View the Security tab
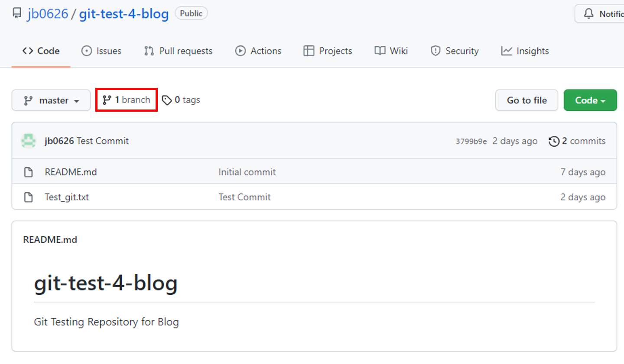Screen dimensions: 624x364 [455, 51]
